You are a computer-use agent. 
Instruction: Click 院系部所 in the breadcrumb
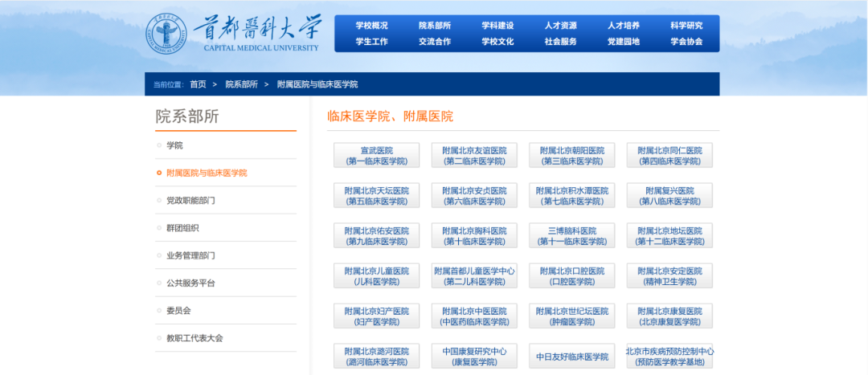point(241,84)
